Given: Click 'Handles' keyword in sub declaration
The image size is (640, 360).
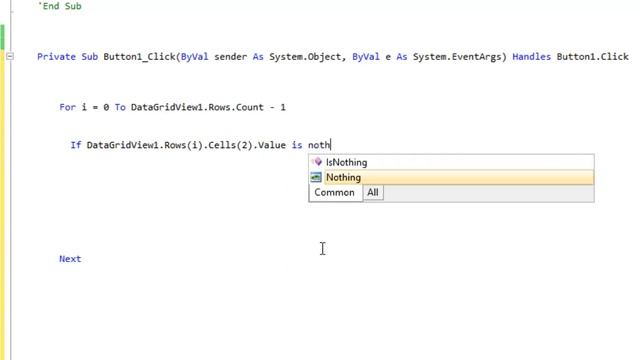Looking at the screenshot, I should tap(531, 57).
